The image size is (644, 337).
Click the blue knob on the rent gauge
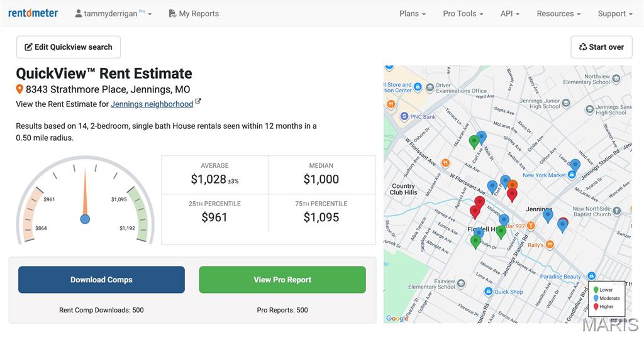[x=85, y=219]
